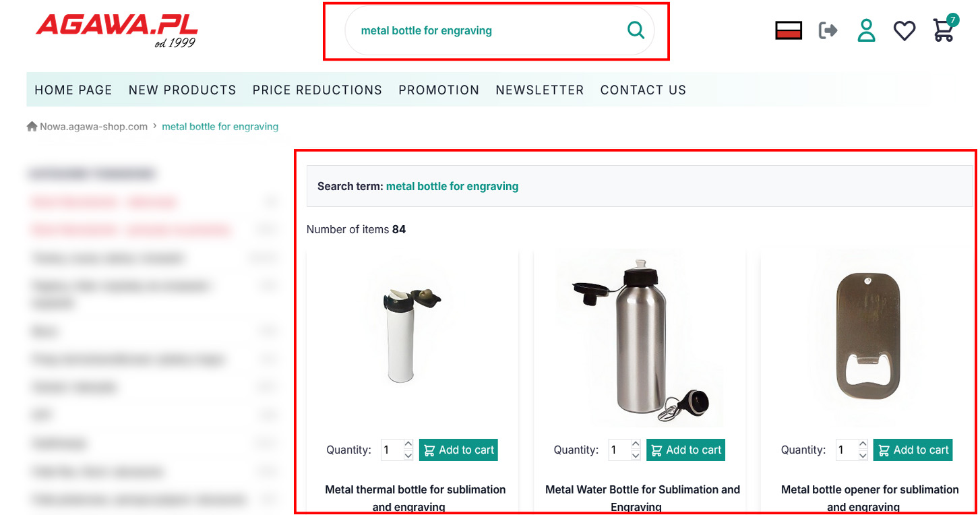The width and height of the screenshot is (980, 515).
Task: Add Metal thermal bottle to cart
Action: click(x=458, y=450)
